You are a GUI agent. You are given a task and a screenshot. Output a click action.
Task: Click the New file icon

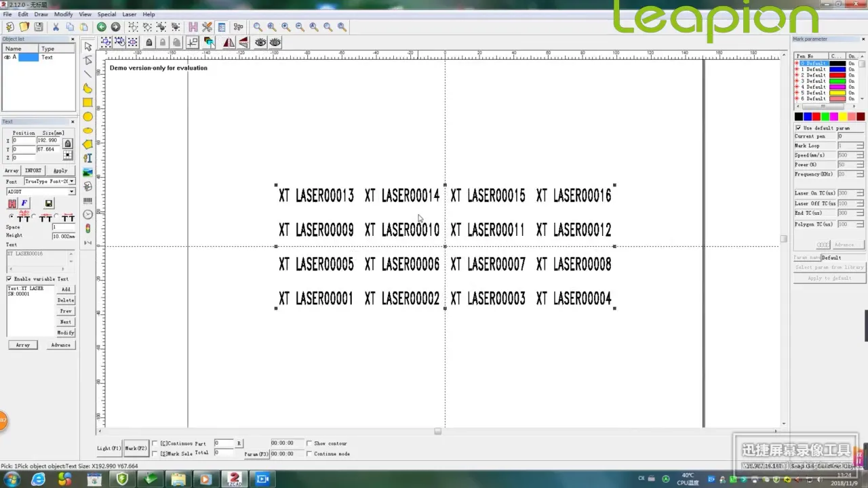[x=9, y=26]
